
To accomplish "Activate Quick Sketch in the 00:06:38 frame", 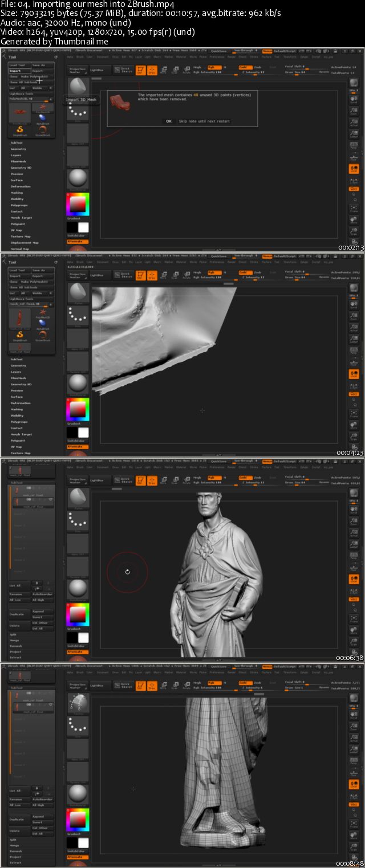I will click(x=123, y=480).
